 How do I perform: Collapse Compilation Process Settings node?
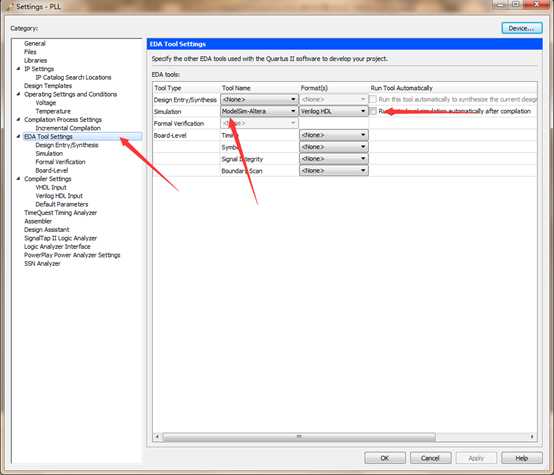[18, 119]
